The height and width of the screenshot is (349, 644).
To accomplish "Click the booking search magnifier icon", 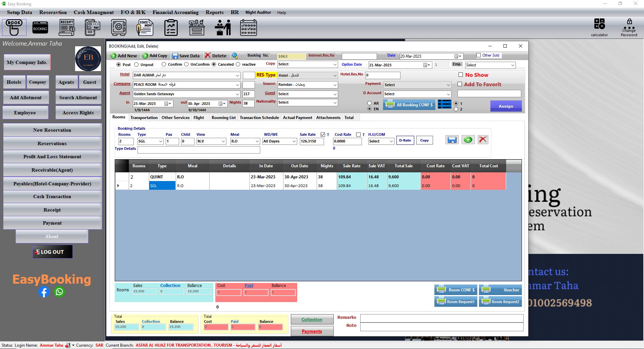I will point(235,56).
